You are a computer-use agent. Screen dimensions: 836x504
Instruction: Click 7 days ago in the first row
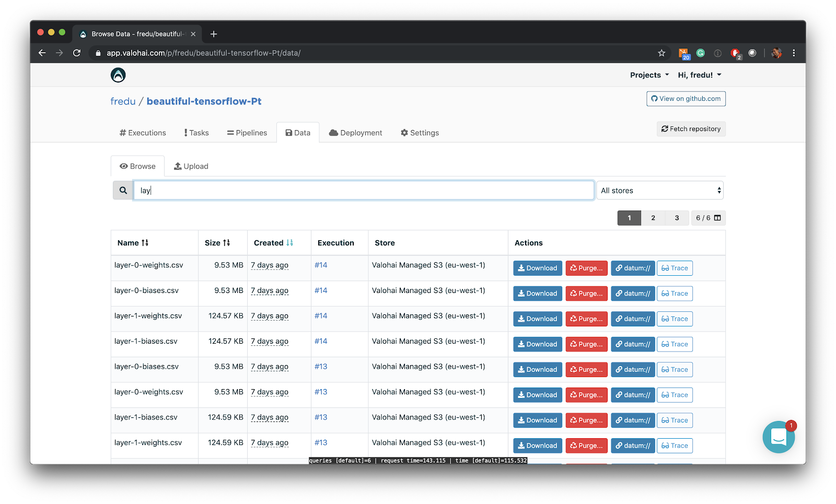270,265
